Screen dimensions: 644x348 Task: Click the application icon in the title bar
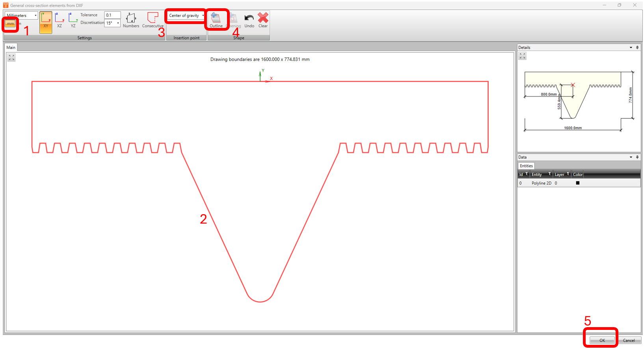[x=6, y=5]
